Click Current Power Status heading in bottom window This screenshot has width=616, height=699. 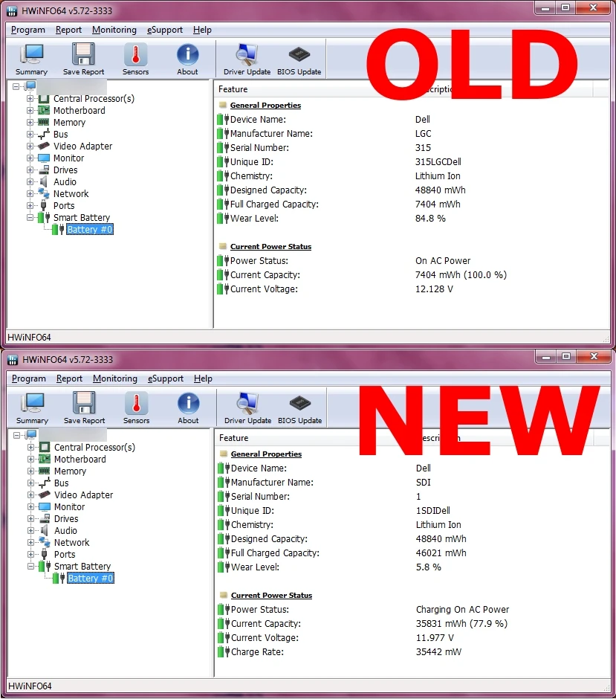(272, 595)
